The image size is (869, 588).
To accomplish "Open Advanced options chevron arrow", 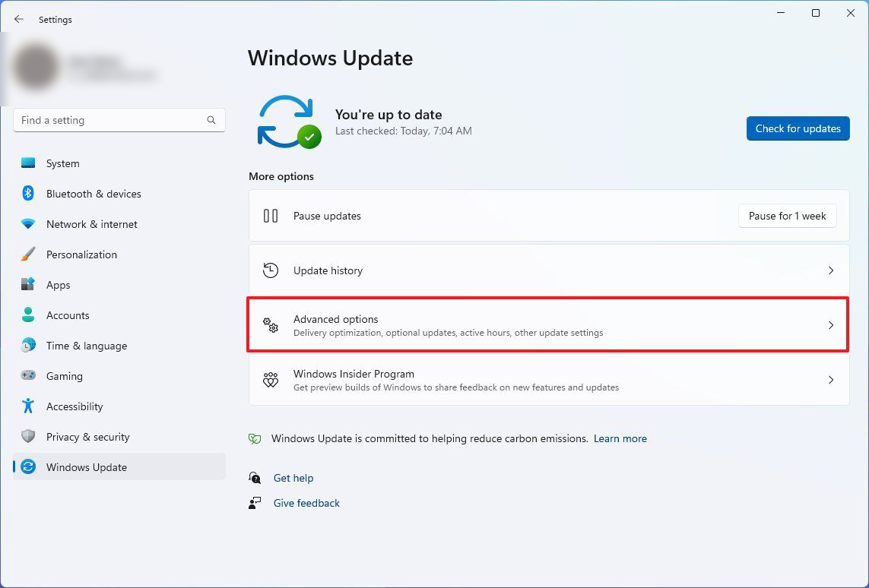I will (831, 325).
